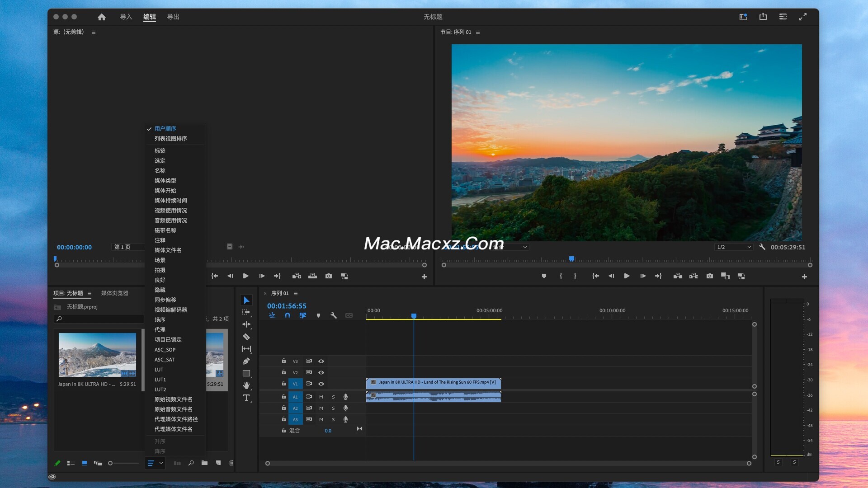Screen dimensions: 868x488
Task: Open the sort icons dropdown arrow in Project panel
Action: (x=161, y=463)
